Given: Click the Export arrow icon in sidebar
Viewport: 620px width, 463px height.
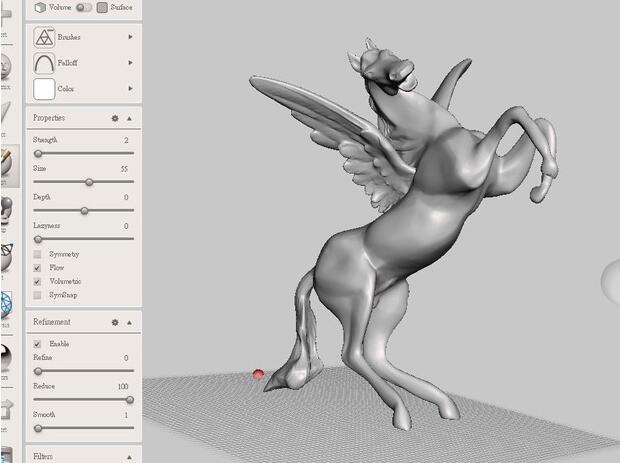Looking at the screenshot, I should click(x=5, y=409).
